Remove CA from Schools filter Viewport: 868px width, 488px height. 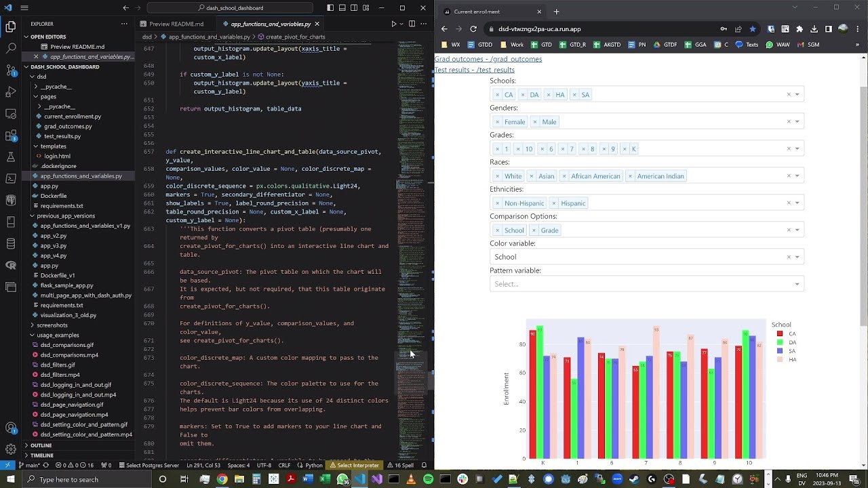497,95
